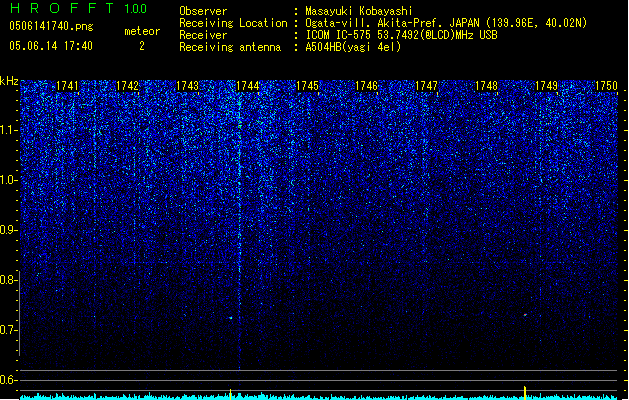
Task: Click the yellow detection spike near 1749
Action: coord(525,392)
